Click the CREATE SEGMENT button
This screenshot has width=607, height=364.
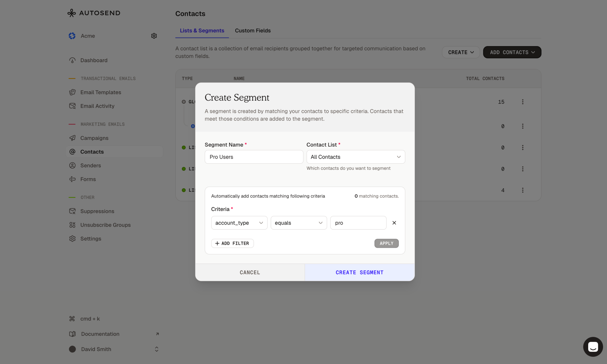pyautogui.click(x=359, y=272)
